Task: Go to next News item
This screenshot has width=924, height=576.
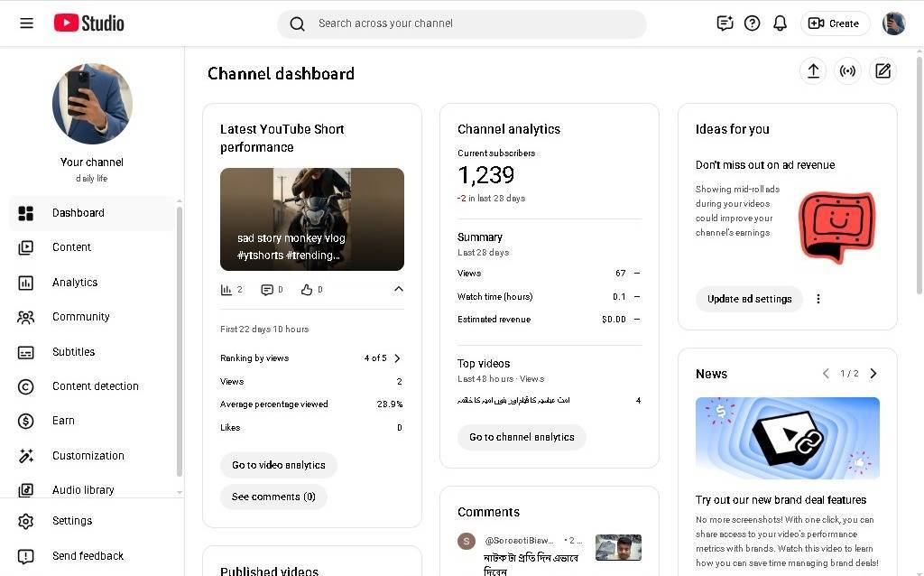Action: point(873,374)
